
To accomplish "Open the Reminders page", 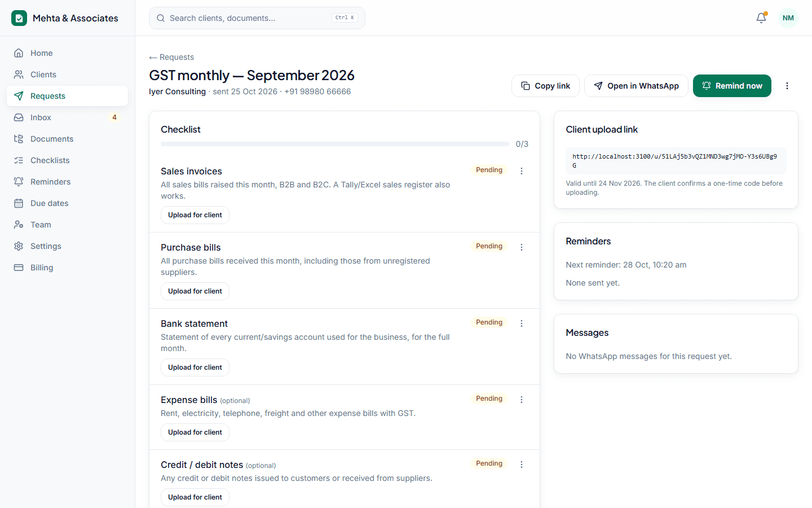I will click(x=67, y=182).
